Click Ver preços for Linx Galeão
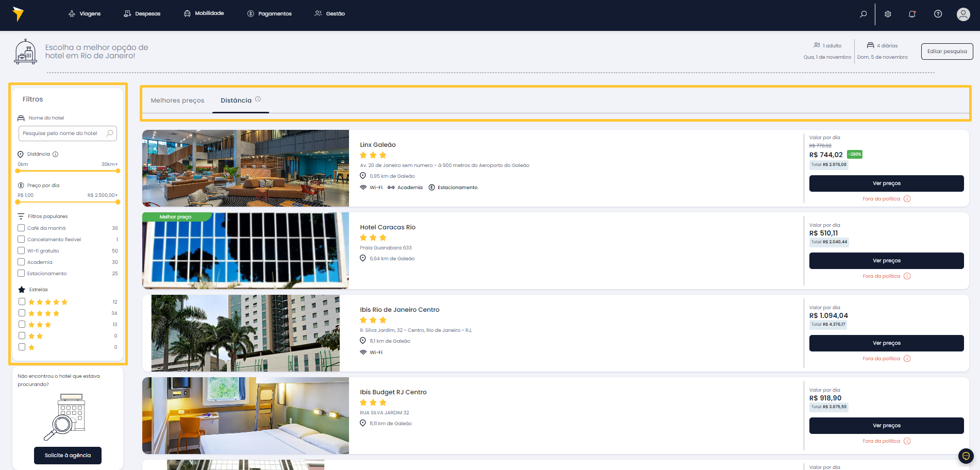This screenshot has width=980, height=470. pos(886,183)
